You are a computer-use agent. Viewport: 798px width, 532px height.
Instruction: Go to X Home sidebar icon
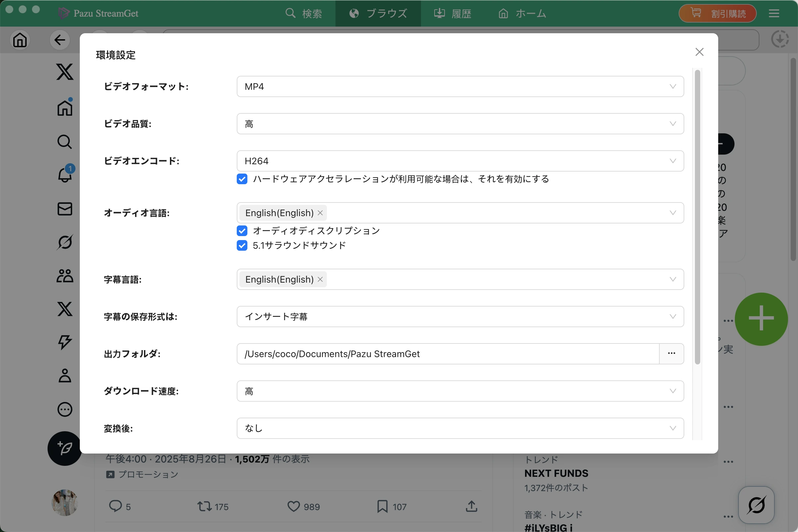point(65,108)
